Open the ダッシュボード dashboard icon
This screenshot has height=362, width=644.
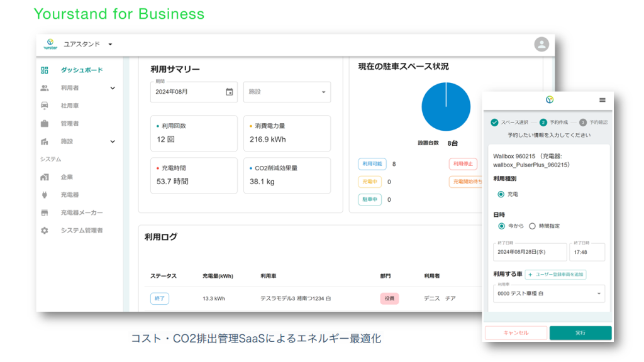(44, 70)
